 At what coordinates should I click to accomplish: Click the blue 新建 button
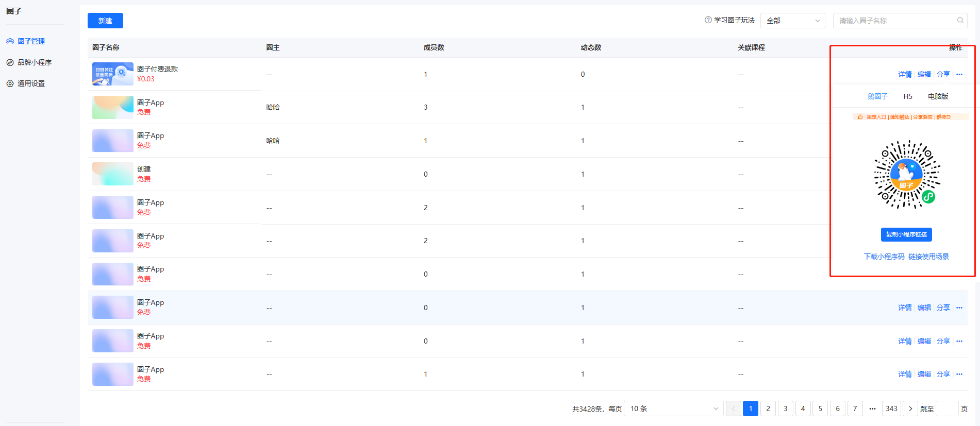(105, 21)
